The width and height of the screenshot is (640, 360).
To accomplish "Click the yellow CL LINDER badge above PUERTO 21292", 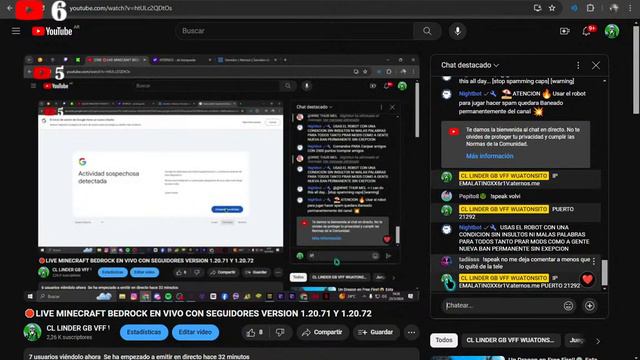I will [503, 209].
